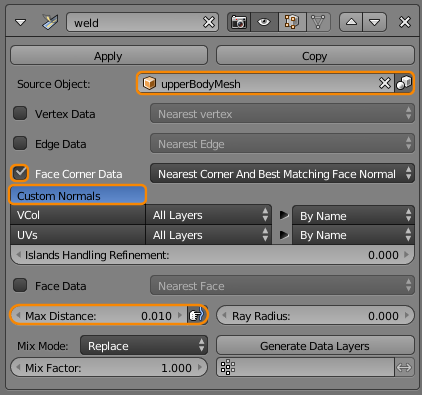Toggle object transform icon beside source object

404,83
